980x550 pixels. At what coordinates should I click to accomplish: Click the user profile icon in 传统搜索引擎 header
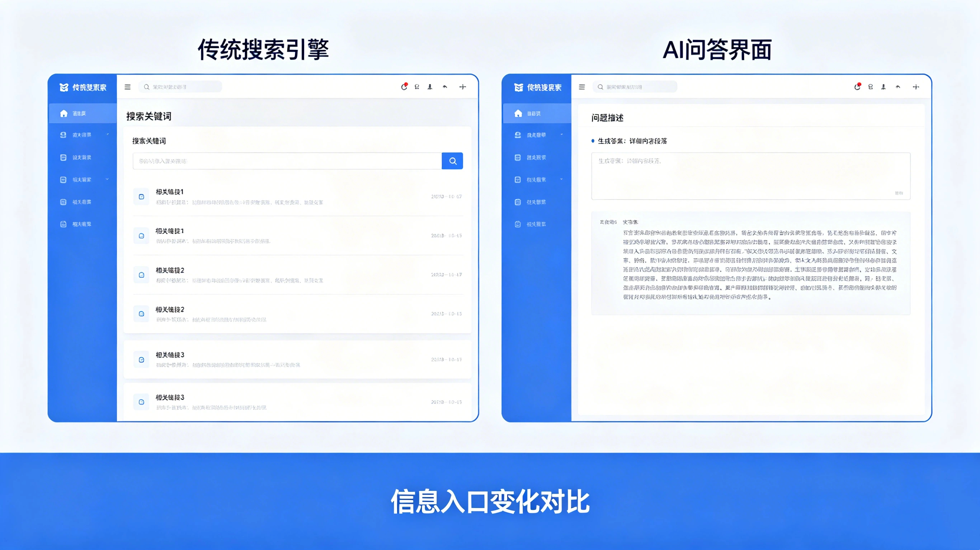(x=417, y=87)
